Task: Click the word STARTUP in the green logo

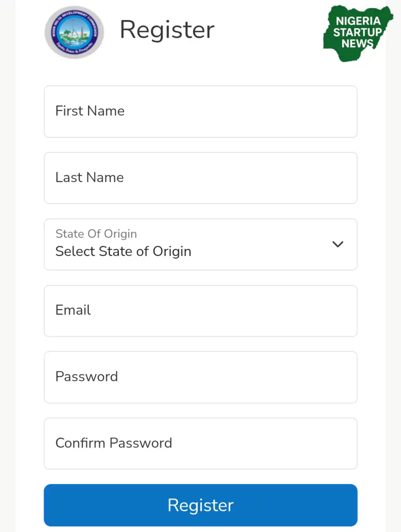Action: (357, 32)
